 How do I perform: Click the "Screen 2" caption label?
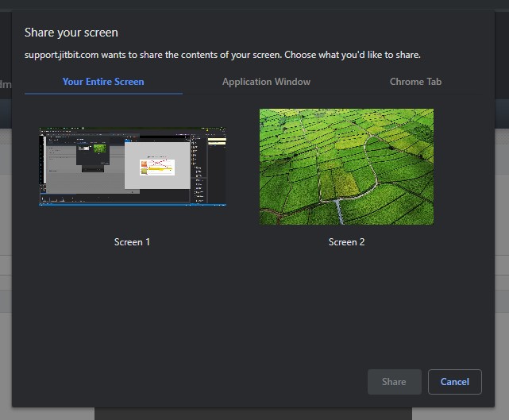pos(346,242)
